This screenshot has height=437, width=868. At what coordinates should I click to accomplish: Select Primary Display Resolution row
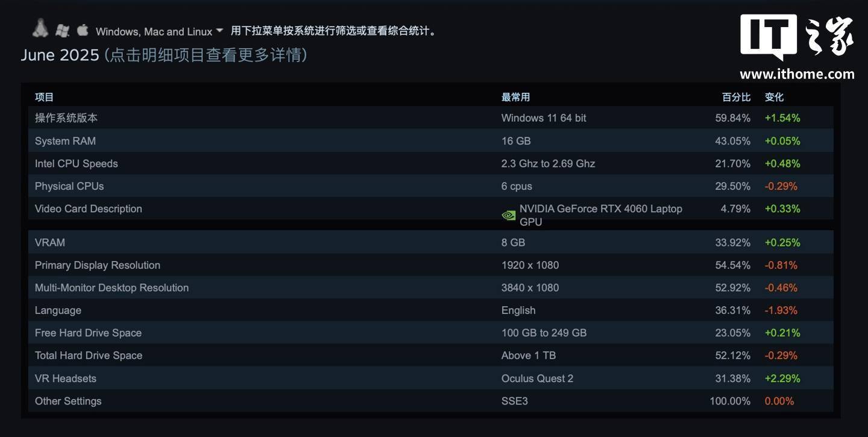click(430, 265)
